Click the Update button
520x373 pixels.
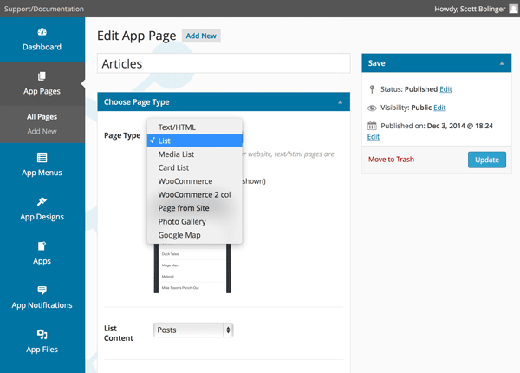coord(487,160)
